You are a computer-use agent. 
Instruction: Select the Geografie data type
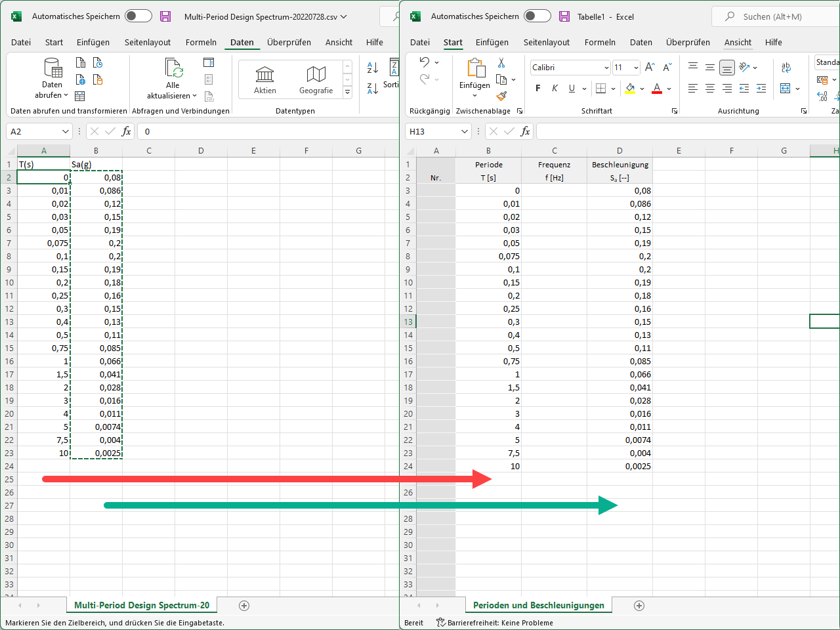coord(316,80)
